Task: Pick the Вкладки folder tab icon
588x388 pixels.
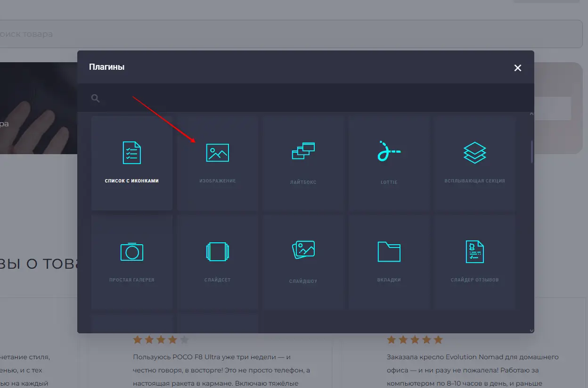Action: [x=389, y=252]
